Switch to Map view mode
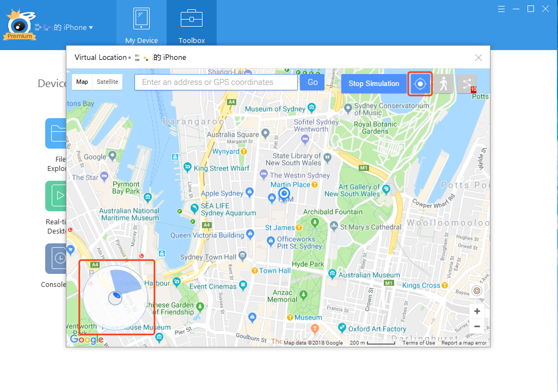The width and height of the screenshot is (558, 392). [x=82, y=82]
